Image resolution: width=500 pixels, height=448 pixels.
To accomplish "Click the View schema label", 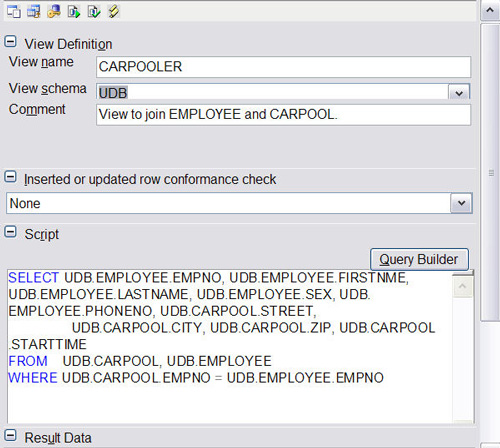I will coord(48,89).
